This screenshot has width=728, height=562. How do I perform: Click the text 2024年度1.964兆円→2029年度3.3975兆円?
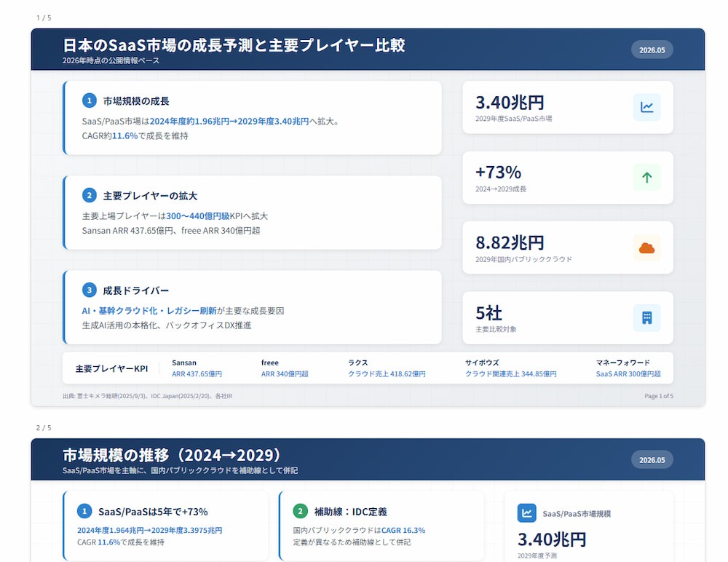(x=149, y=531)
